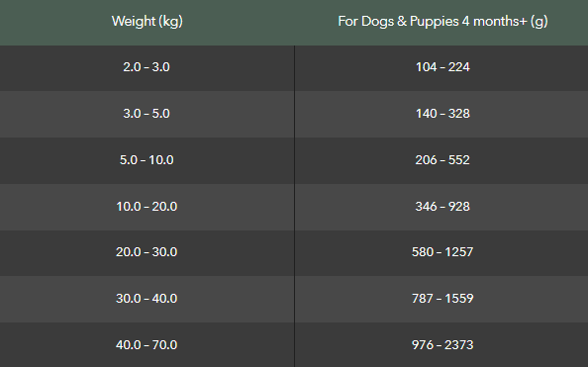This screenshot has width=588, height=367.
Task: Select the 20.0 – 30.0 weight cell
Action: 147,253
